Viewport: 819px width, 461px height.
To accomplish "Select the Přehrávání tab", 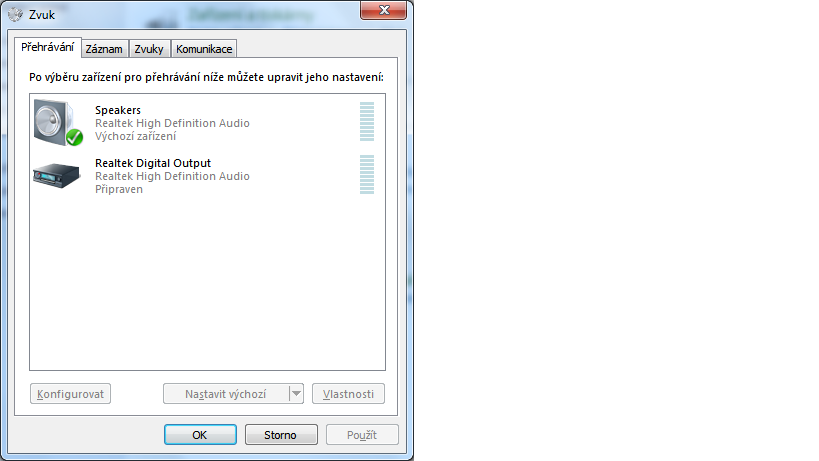I will (x=48, y=47).
